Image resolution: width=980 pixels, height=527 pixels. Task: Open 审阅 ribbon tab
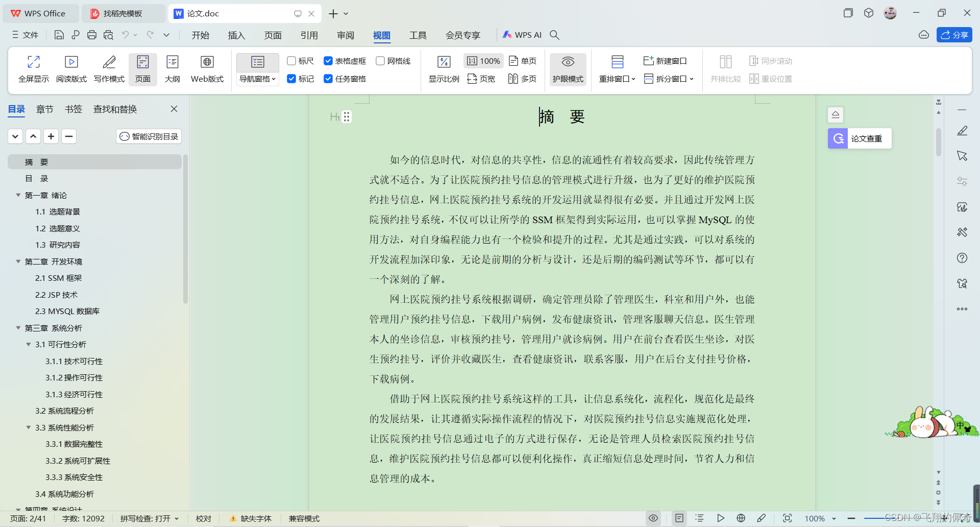[346, 35]
